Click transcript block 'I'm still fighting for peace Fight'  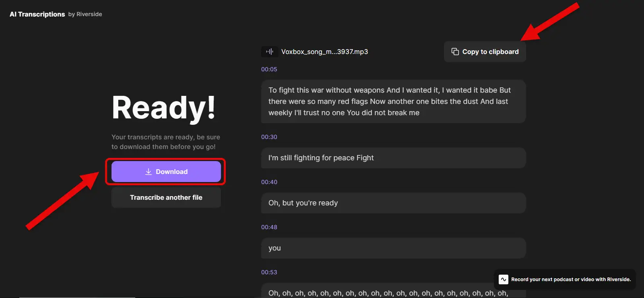[x=394, y=158]
